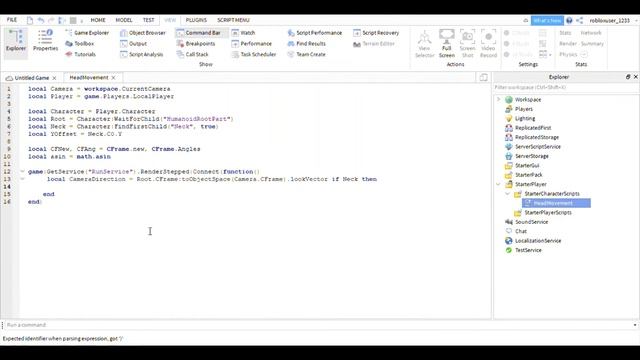Open the FILE menu
Viewport: 640px width, 360px height.
[12, 20]
